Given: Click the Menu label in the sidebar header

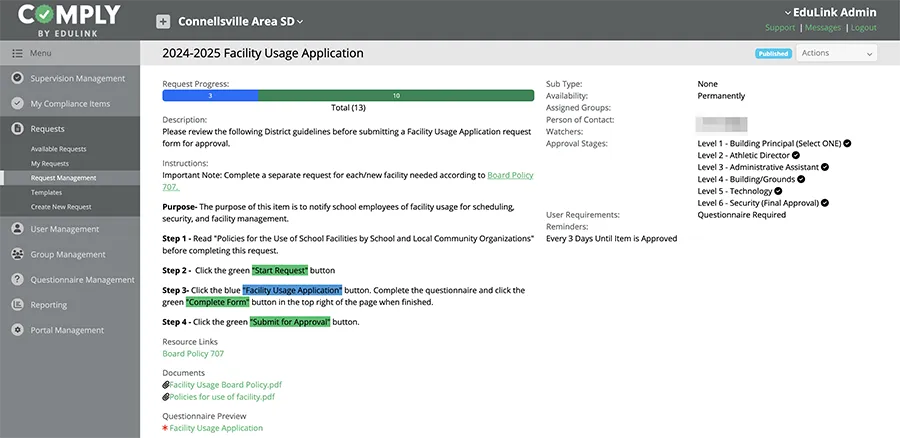Looking at the screenshot, I should pyautogui.click(x=41, y=53).
